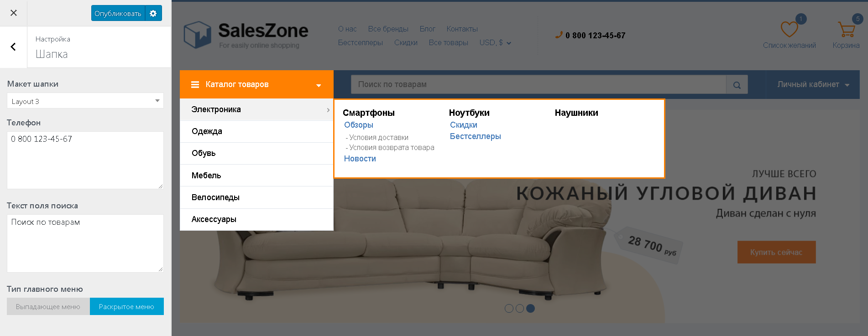Click 'Купить сейчас' buy now button
Image resolution: width=868 pixels, height=336 pixels.
pos(776,252)
